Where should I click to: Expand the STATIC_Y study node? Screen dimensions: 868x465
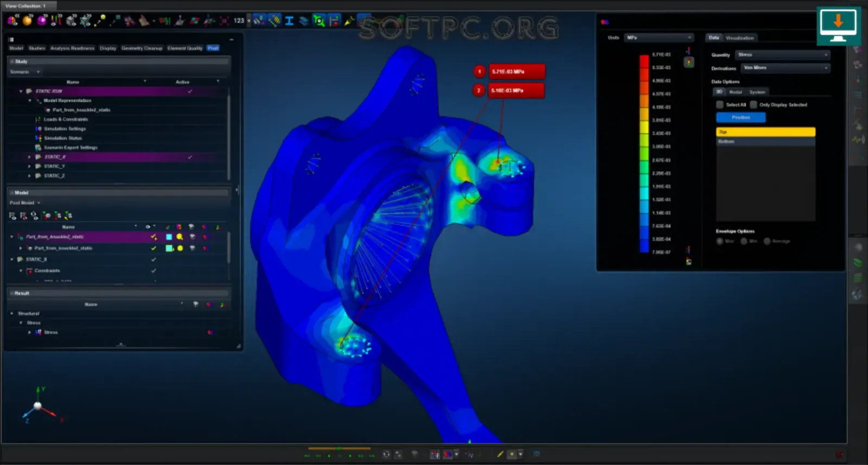29,166
